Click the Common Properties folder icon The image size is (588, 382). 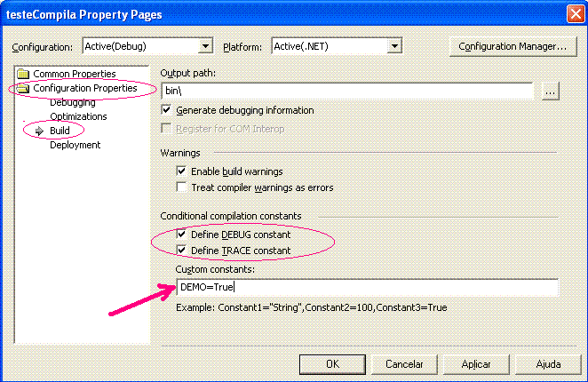click(x=23, y=74)
